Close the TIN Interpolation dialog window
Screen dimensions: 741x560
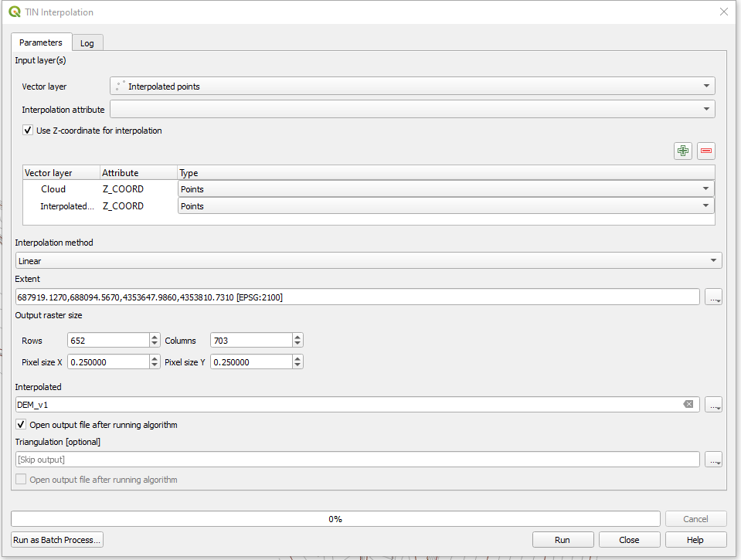click(x=723, y=12)
